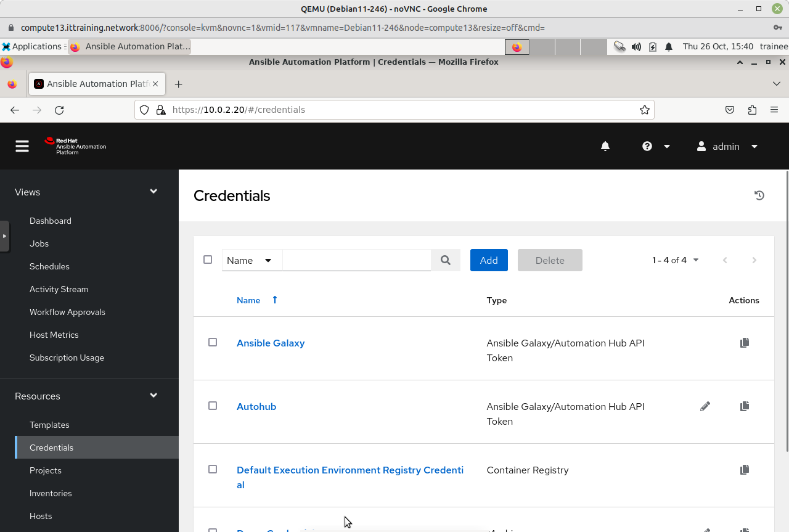Open the Ansible Galaxy credential link
The width and height of the screenshot is (789, 532).
271,343
